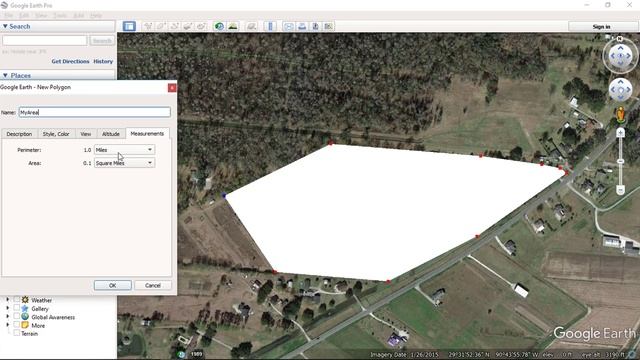The height and width of the screenshot is (360, 640).
Task: Click the Gallery layer star icon
Action: pos(25,309)
